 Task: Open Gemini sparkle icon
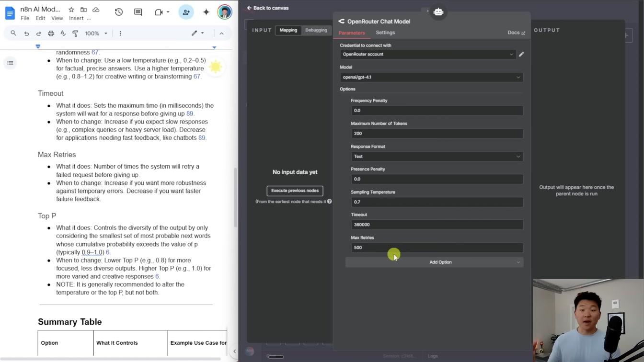click(206, 12)
